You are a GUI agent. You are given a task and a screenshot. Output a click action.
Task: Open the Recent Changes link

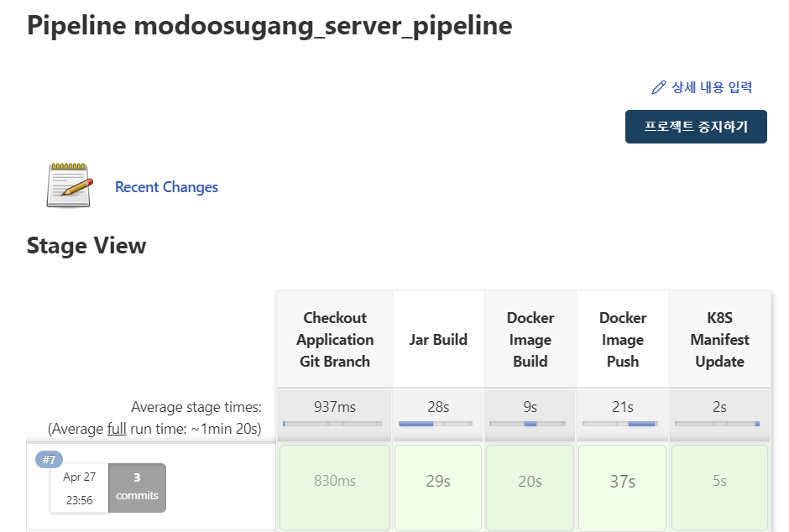[166, 187]
